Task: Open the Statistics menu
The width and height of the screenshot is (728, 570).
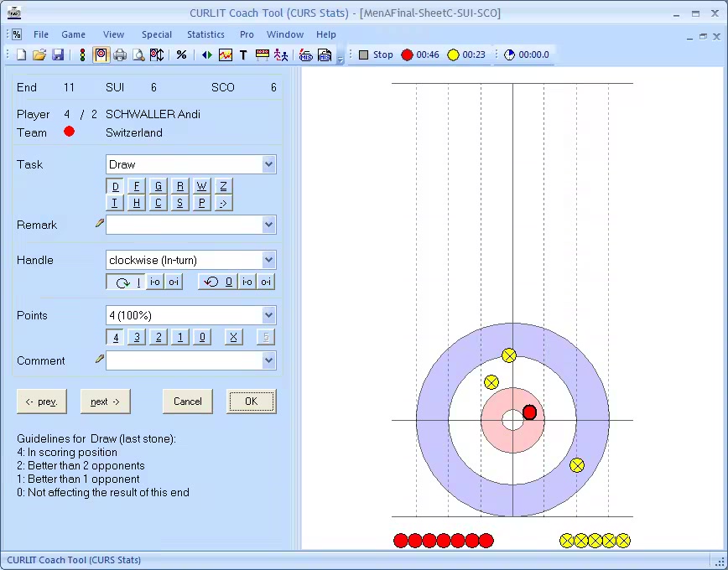Action: point(205,34)
